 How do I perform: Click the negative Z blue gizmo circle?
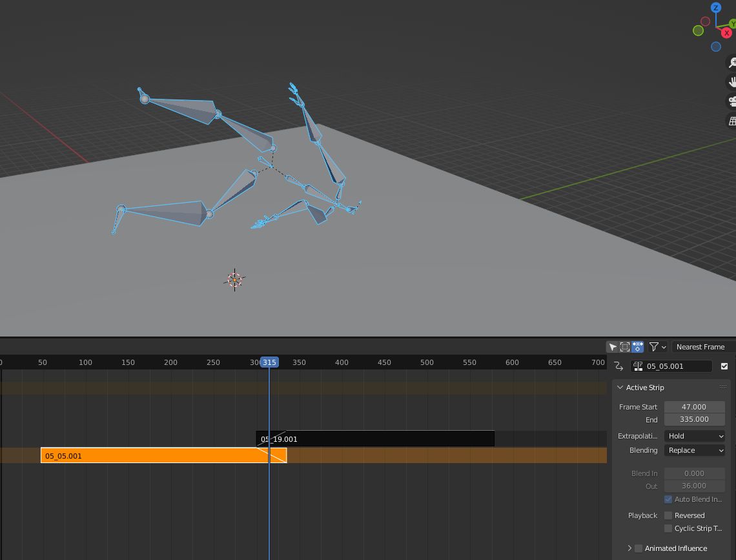tap(715, 47)
